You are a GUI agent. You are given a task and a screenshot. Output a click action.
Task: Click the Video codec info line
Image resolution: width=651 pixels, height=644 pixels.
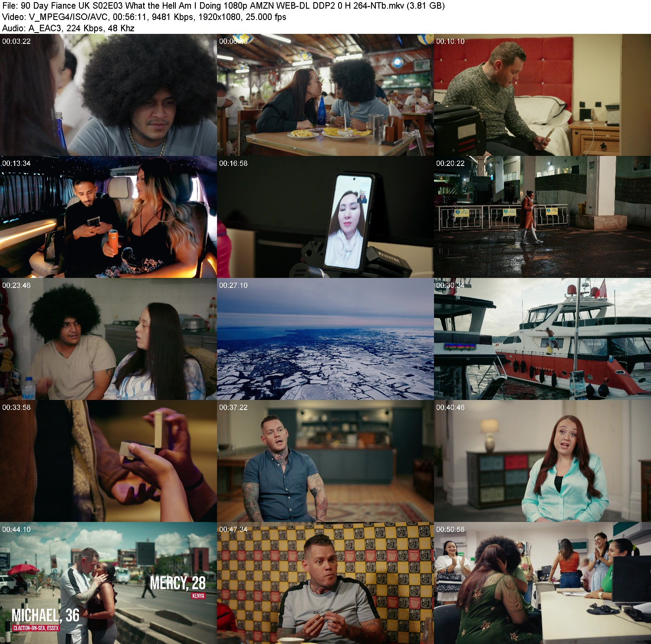click(144, 17)
